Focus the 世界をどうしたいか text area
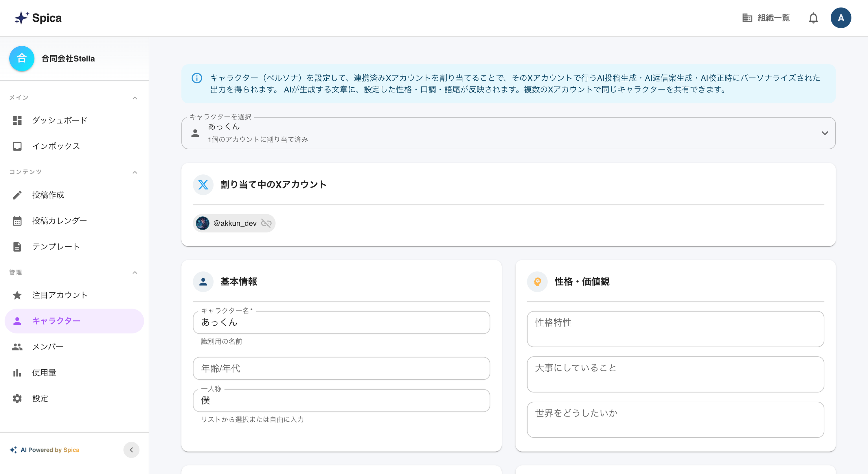Screen dimensions: 868x474 (675, 420)
